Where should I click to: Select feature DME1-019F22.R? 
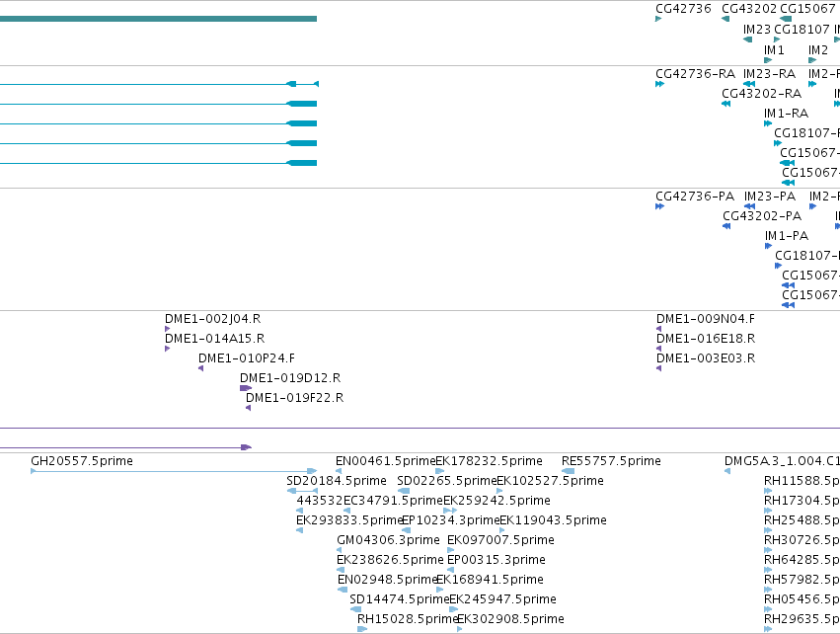[x=295, y=398]
